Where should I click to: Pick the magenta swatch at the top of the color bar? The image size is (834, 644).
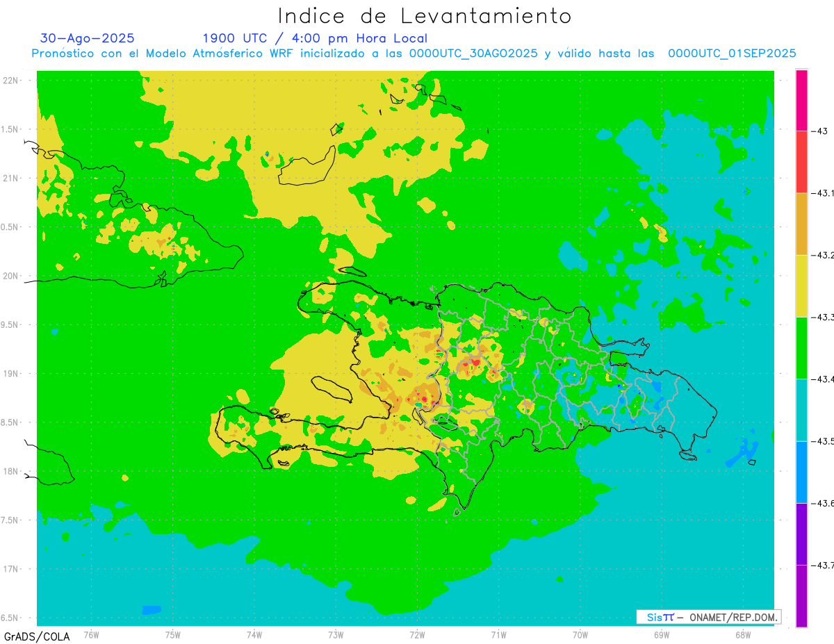[801, 100]
